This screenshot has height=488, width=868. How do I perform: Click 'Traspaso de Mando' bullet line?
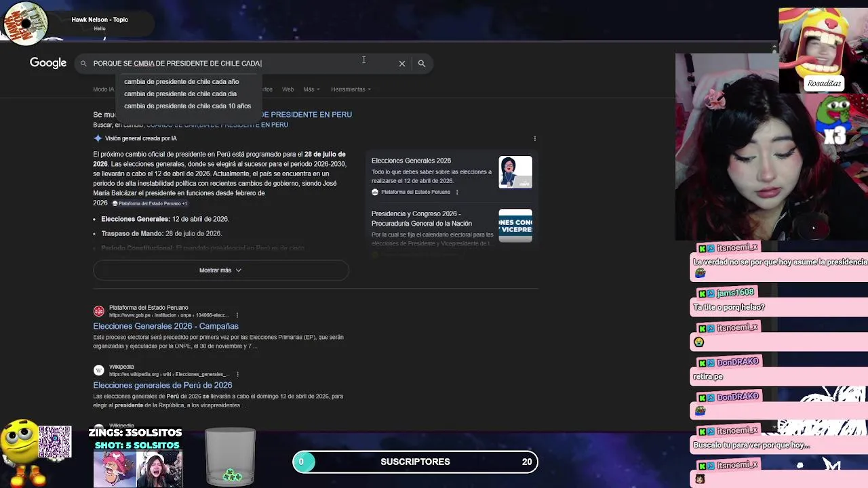161,233
